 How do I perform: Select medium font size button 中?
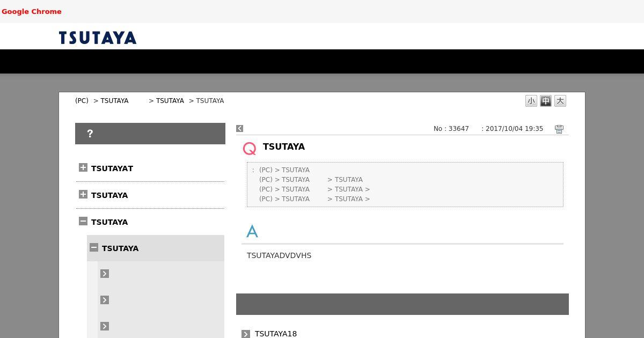(546, 101)
